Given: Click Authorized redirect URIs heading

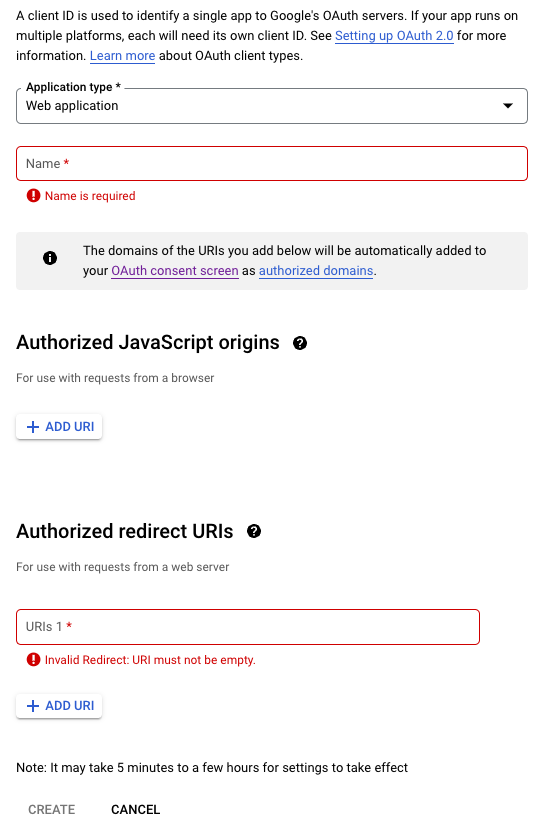Looking at the screenshot, I should (125, 531).
